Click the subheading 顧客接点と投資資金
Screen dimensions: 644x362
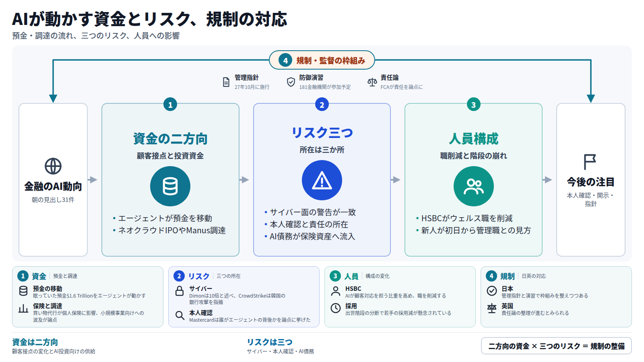tap(170, 156)
